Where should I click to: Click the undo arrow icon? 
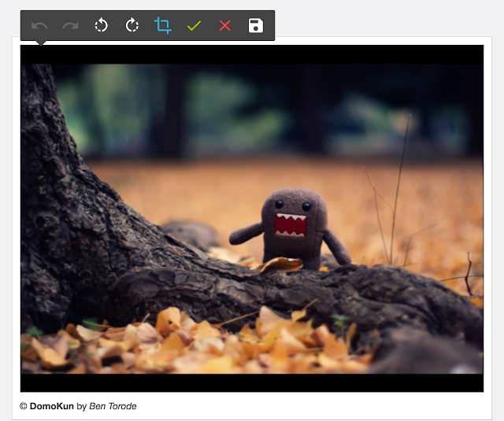[39, 26]
